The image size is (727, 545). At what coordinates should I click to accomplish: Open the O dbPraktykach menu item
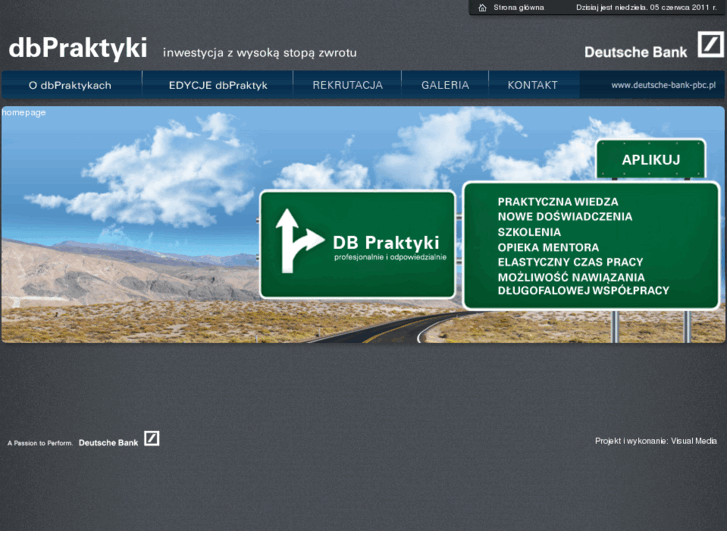[x=70, y=85]
